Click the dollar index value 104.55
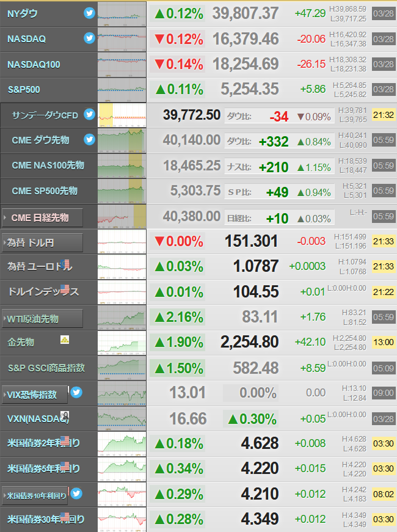Screen dimensions: 397x532 [256, 292]
